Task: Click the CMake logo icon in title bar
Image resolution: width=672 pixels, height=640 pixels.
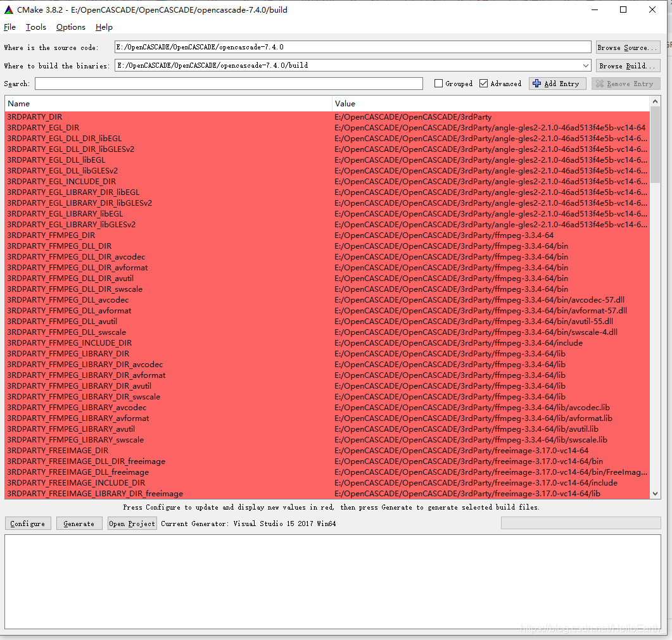Action: 9,9
